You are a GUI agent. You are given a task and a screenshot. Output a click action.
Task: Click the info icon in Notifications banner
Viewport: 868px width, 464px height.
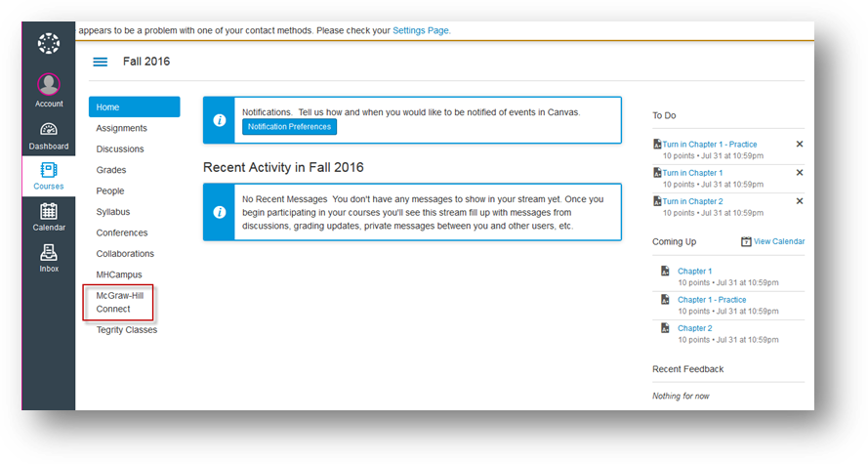pos(220,119)
